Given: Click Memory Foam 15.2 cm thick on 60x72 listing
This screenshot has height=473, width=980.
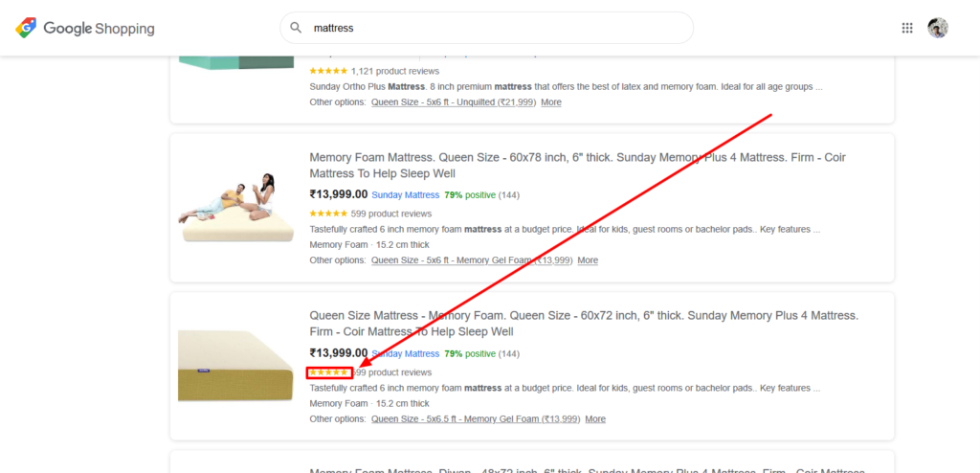Looking at the screenshot, I should click(369, 403).
